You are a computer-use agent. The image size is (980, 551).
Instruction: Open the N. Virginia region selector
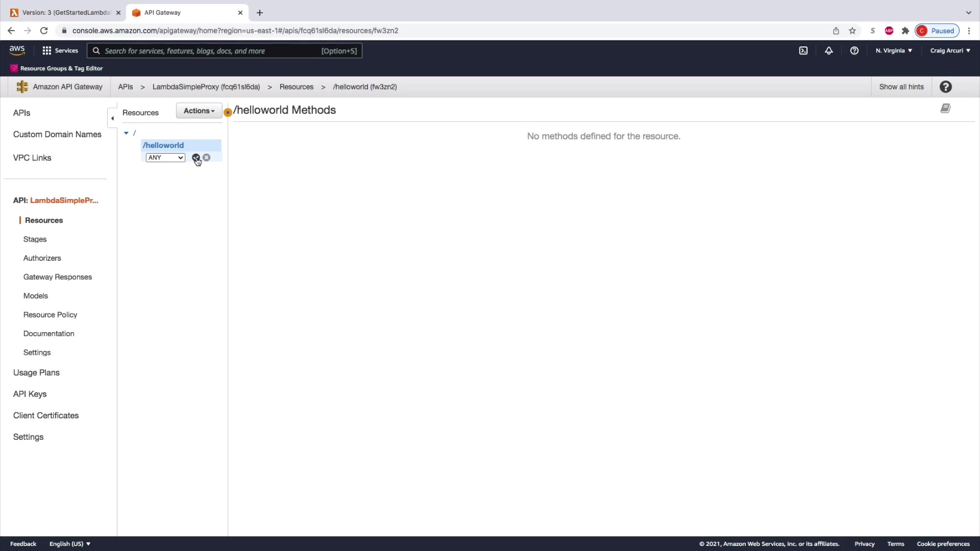pos(894,50)
